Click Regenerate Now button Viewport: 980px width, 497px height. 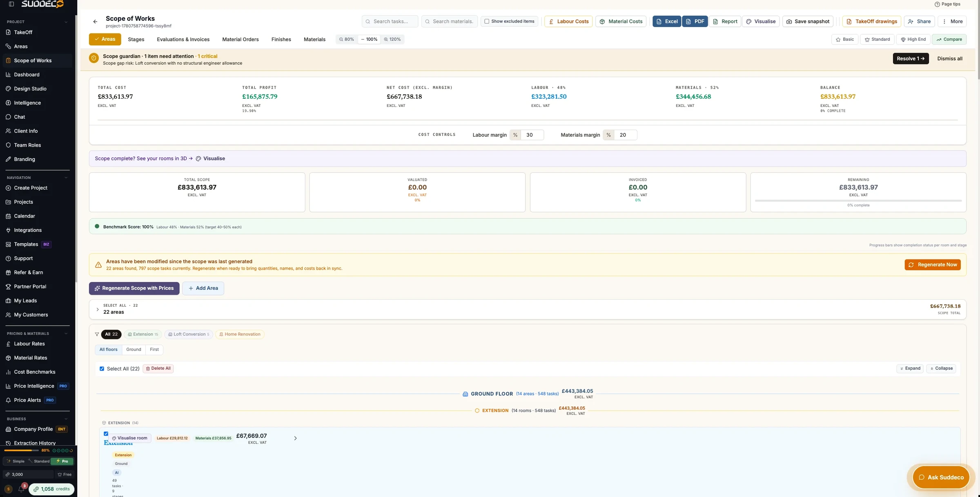coord(933,265)
